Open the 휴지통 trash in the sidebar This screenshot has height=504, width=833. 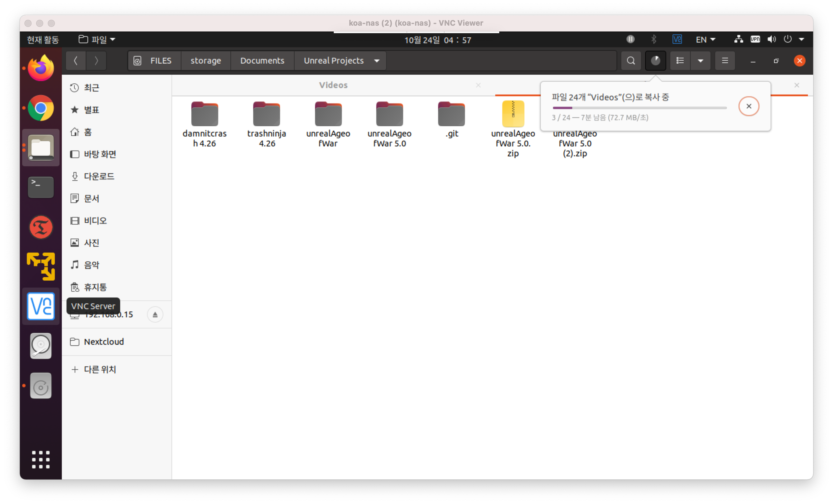click(x=95, y=287)
